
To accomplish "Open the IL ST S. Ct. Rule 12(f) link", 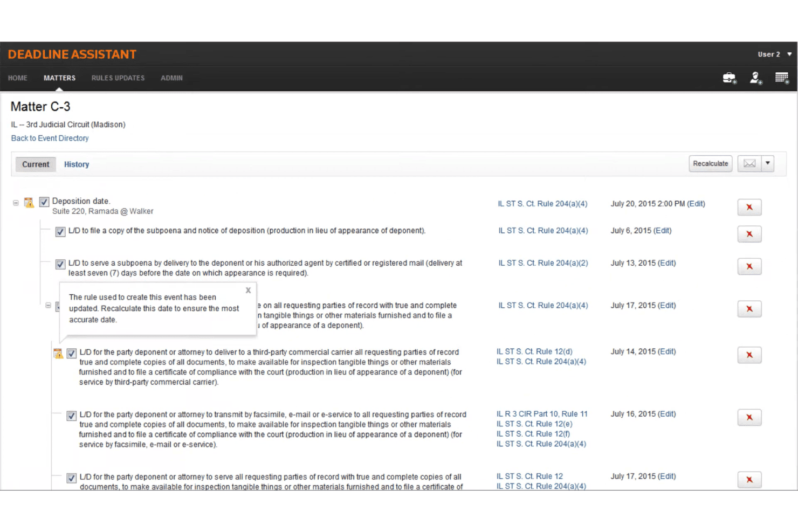I will pyautogui.click(x=533, y=434).
